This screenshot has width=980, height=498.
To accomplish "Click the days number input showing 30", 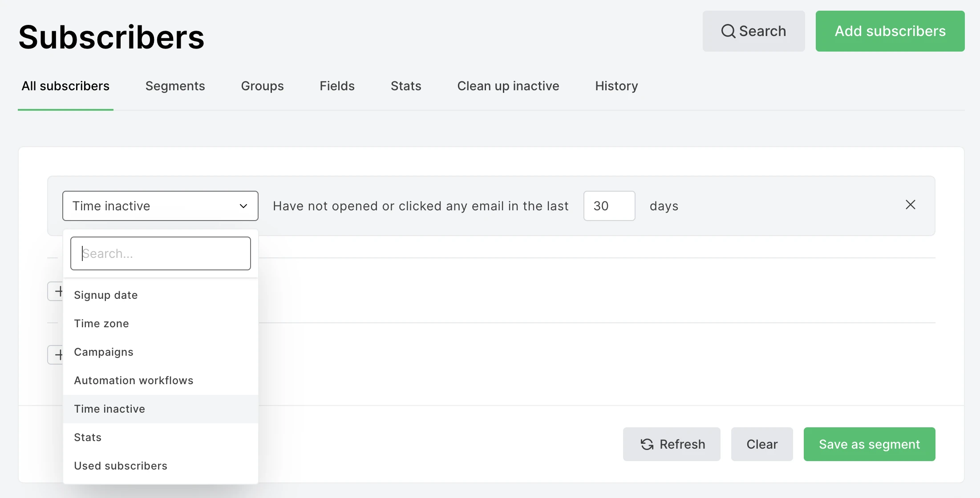I will click(x=609, y=206).
